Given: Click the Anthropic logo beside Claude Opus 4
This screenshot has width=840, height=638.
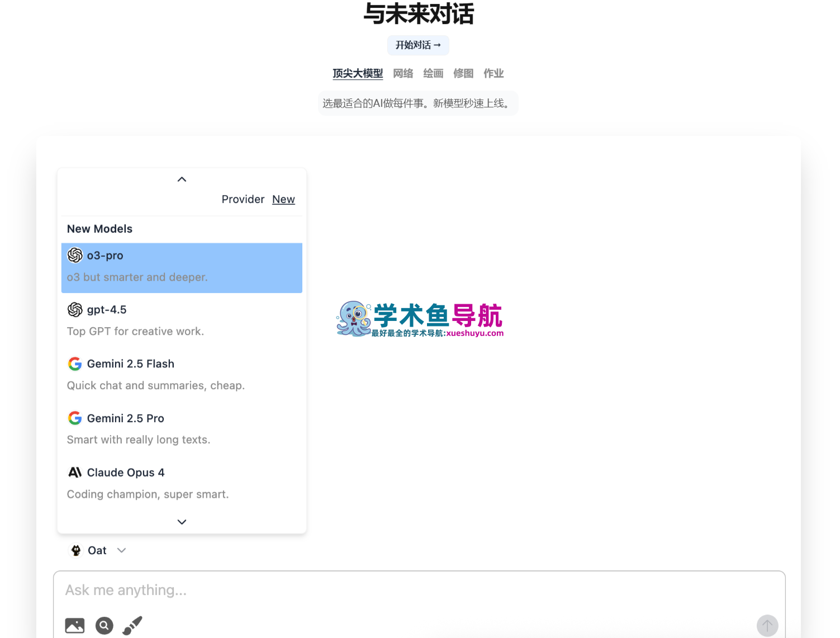Looking at the screenshot, I should [x=75, y=472].
